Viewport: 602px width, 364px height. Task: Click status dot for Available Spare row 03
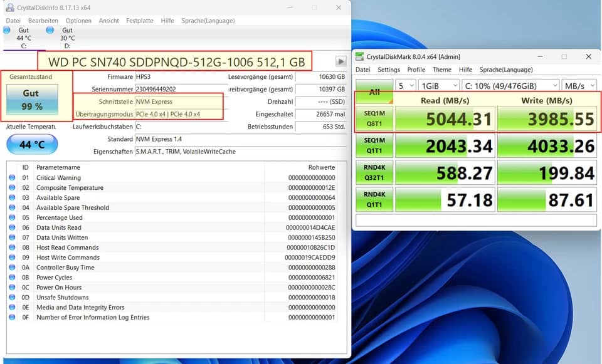(x=12, y=197)
